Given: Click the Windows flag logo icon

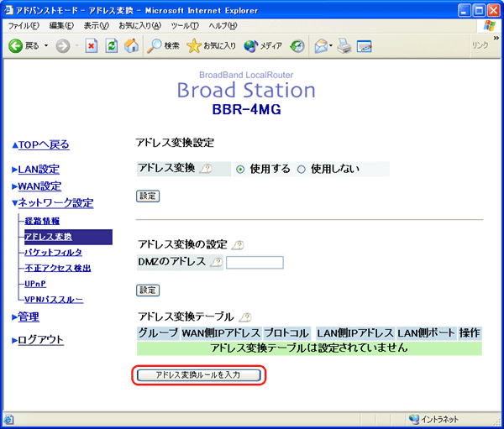Looking at the screenshot, I should 489,26.
